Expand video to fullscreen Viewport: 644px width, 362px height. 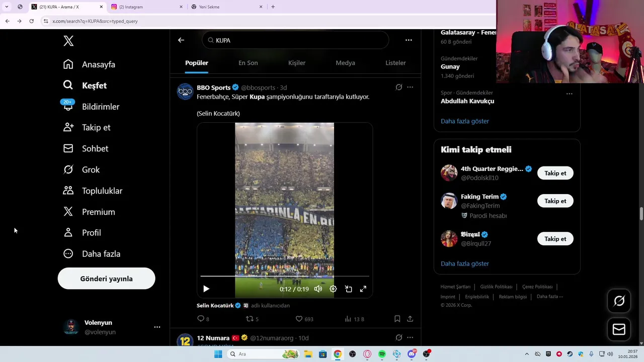[x=363, y=289]
